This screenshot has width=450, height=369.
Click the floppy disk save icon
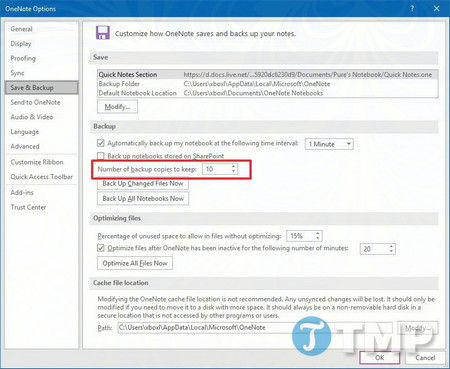[x=103, y=33]
